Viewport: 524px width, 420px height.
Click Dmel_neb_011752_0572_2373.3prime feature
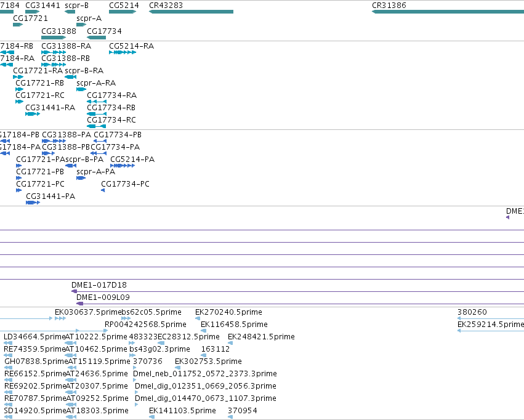pyautogui.click(x=135, y=380)
